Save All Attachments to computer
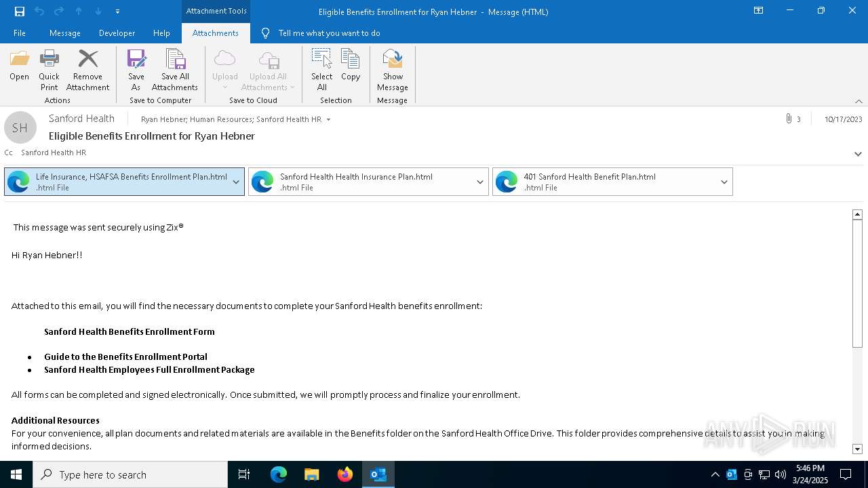Image resolution: width=868 pixels, height=488 pixels. (x=175, y=70)
